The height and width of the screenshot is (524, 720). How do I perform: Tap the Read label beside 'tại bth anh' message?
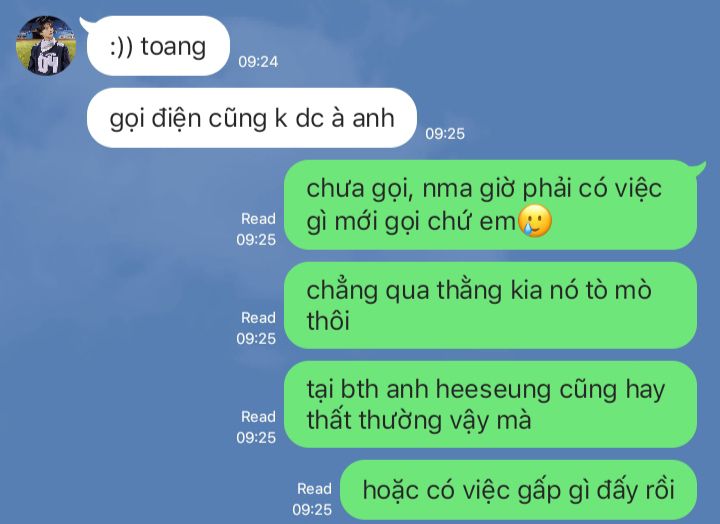(x=259, y=417)
